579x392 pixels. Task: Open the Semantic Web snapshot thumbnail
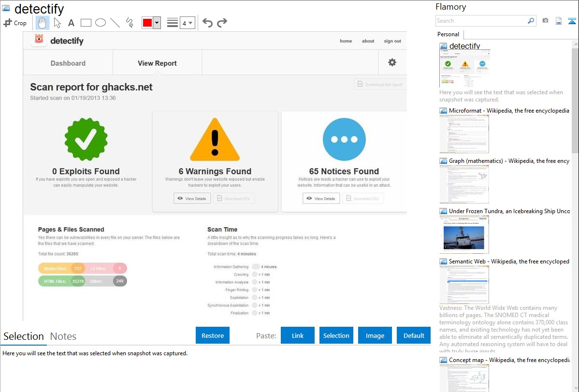[464, 284]
